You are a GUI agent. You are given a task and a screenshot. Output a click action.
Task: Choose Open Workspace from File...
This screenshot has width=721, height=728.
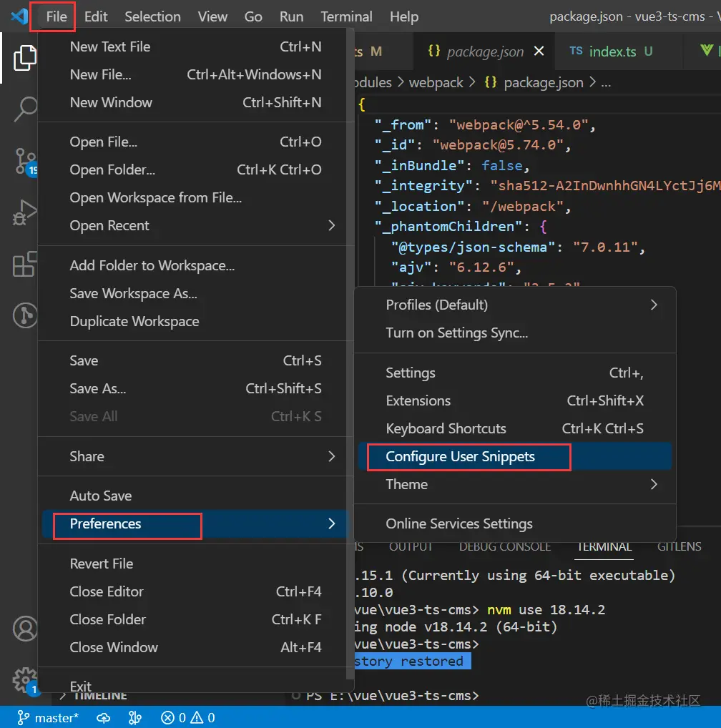click(x=195, y=198)
